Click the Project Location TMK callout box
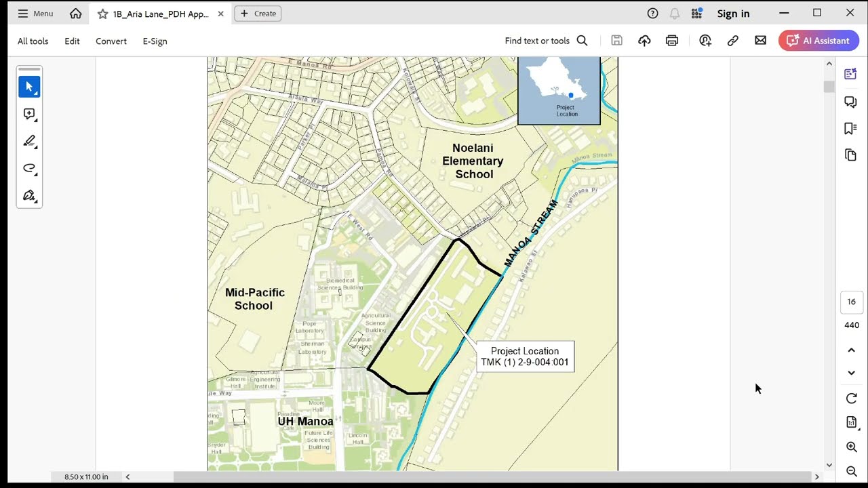Image resolution: width=868 pixels, height=488 pixels. pos(525,357)
